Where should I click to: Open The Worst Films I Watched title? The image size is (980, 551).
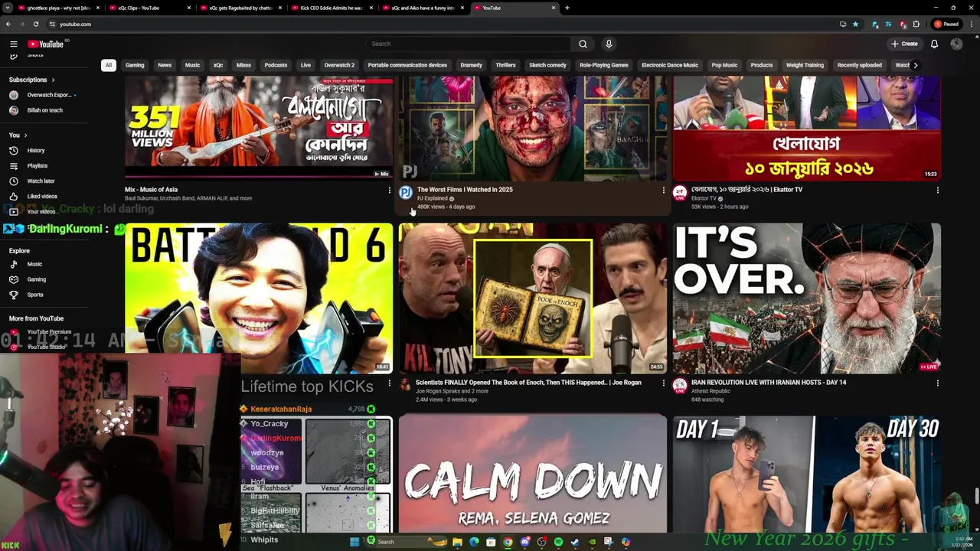click(465, 190)
